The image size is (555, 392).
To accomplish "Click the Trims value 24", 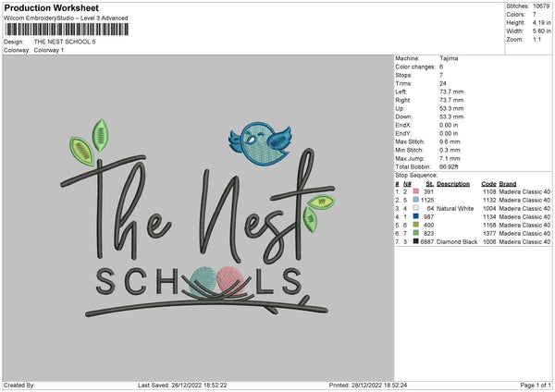I will pyautogui.click(x=443, y=83).
